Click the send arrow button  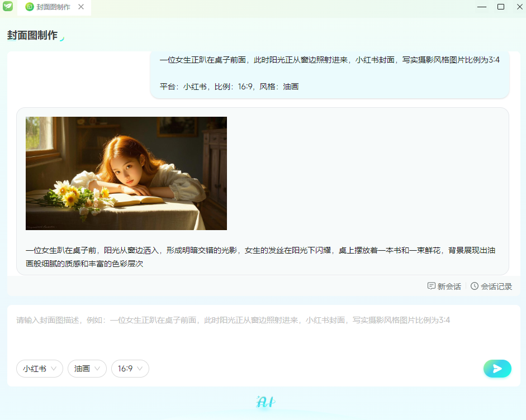point(497,369)
